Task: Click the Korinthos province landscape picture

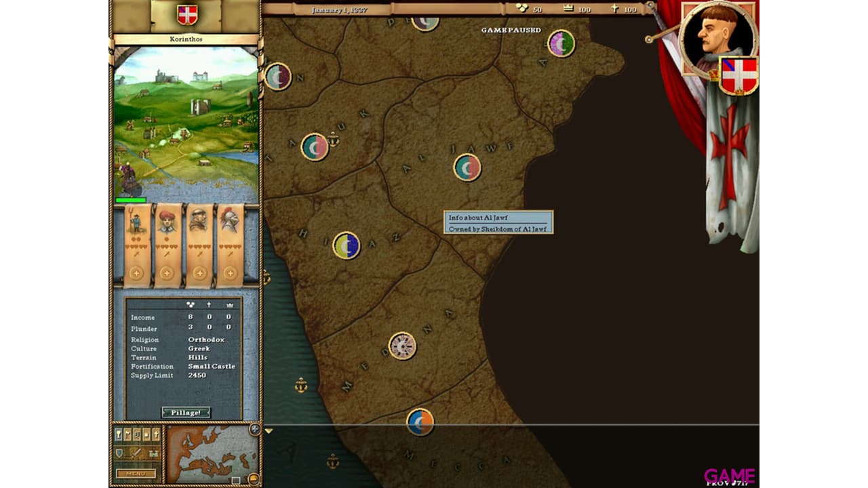Action: click(x=186, y=121)
